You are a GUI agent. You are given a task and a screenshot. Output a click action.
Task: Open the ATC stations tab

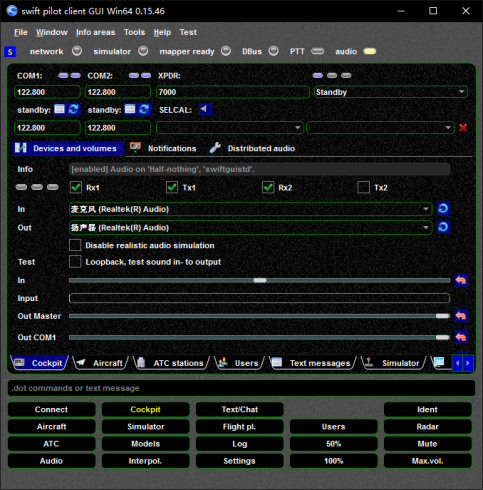point(172,363)
